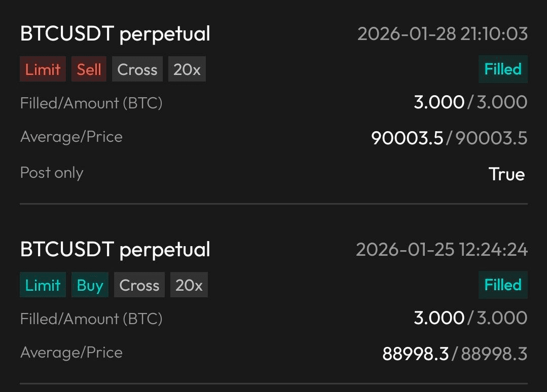Image resolution: width=547 pixels, height=392 pixels.
Task: Select the 20x leverage tag on buy order
Action: coord(189,285)
